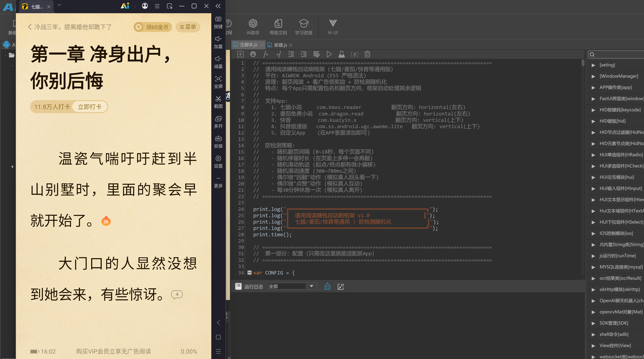Click the user account icon in emulator title bar
Image resolution: width=644 pixels, height=359 pixels.
pos(145,6)
